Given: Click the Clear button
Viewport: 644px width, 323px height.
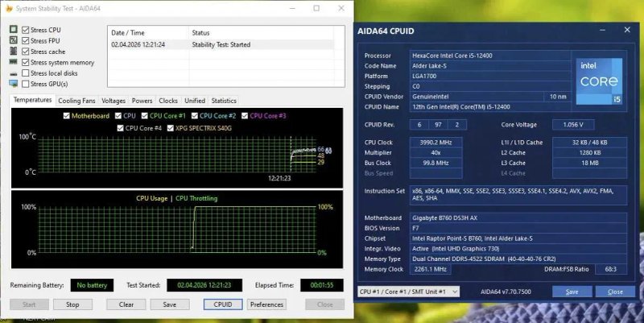Looking at the screenshot, I should (126, 304).
